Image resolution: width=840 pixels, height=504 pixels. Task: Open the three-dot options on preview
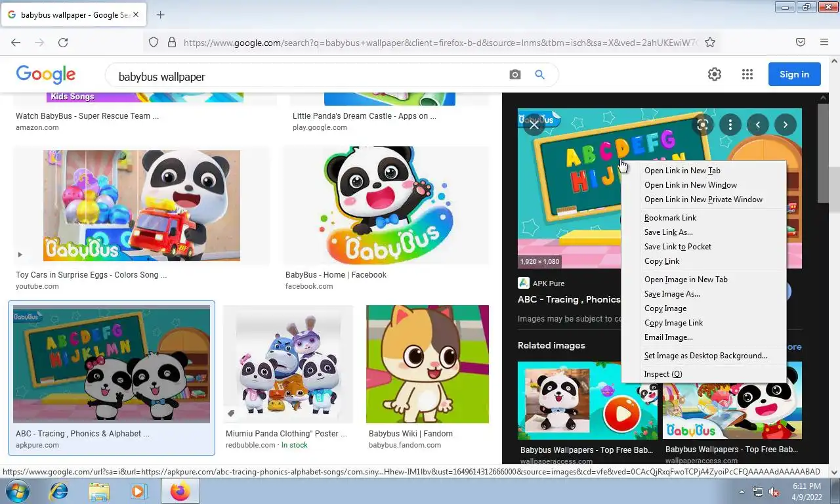(730, 124)
